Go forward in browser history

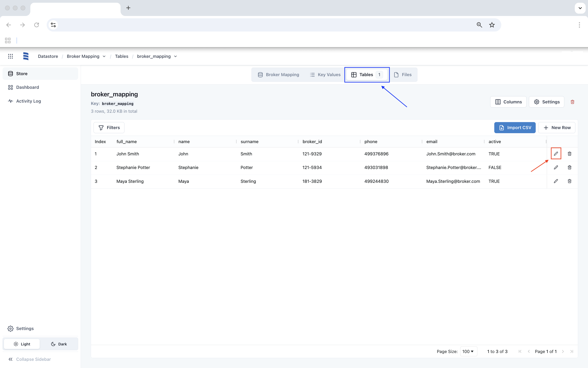click(23, 25)
